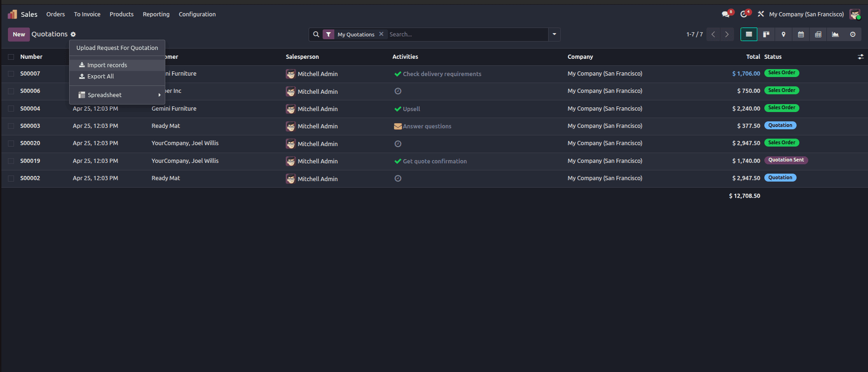Switch to map view
This screenshot has height=372, width=868.
pyautogui.click(x=783, y=35)
